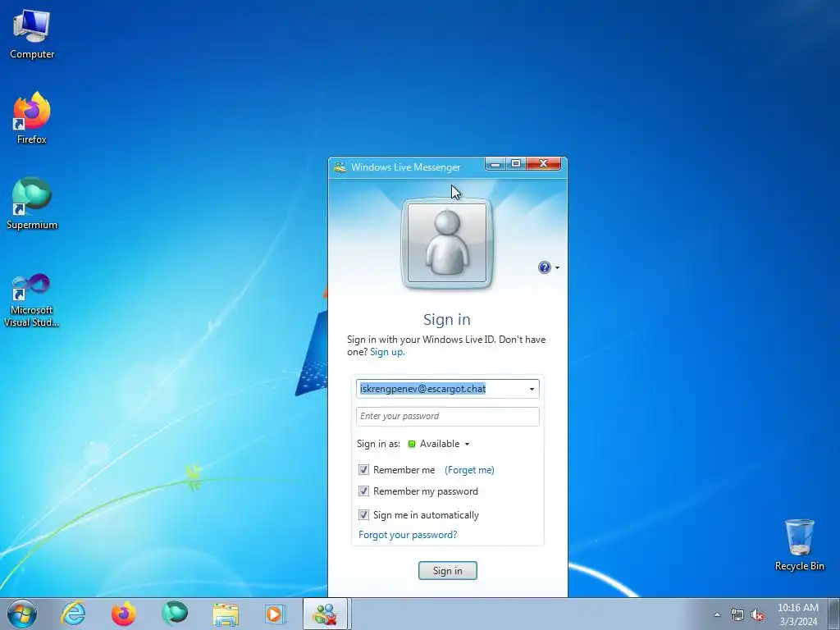The height and width of the screenshot is (630, 840).
Task: Open the Available status dropdown
Action: click(440, 444)
